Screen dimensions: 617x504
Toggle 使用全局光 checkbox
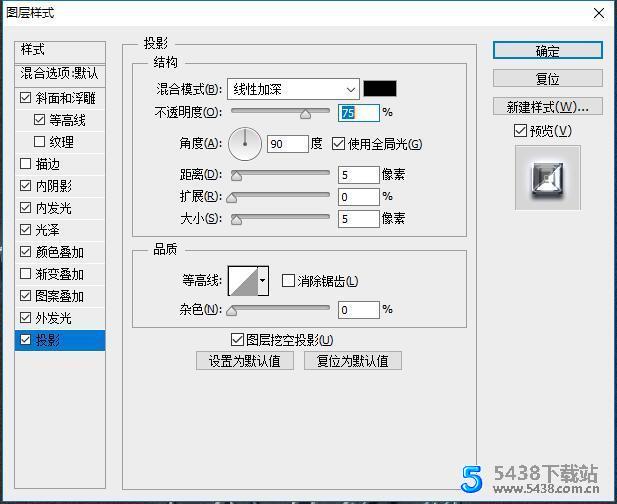338,144
